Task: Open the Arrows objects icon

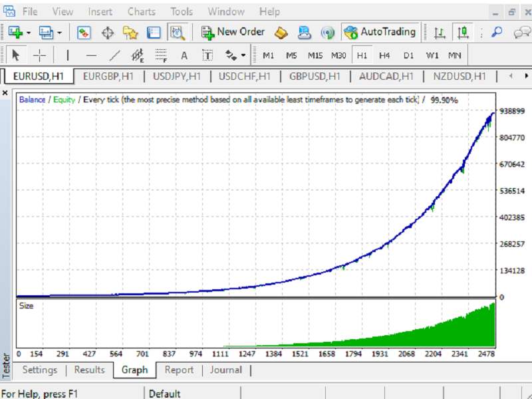Action: pyautogui.click(x=231, y=55)
